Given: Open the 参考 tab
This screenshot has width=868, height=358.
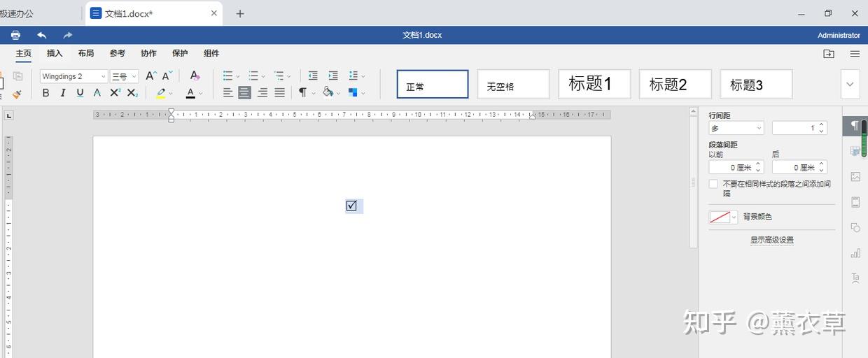Looking at the screenshot, I should pos(118,53).
